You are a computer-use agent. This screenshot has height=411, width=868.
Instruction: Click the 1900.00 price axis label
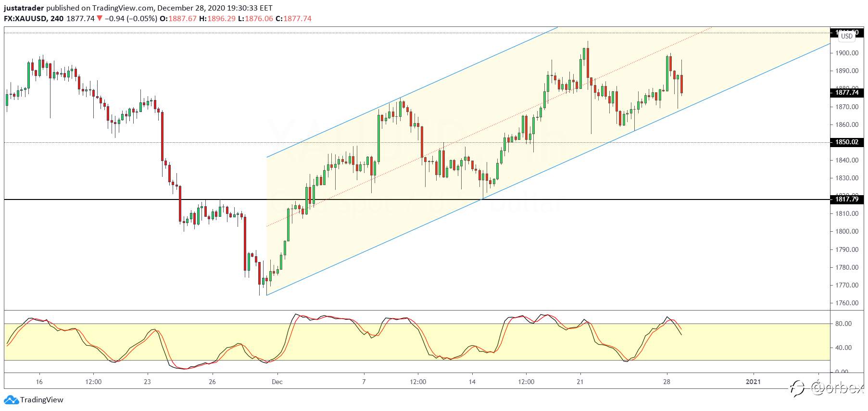(847, 53)
